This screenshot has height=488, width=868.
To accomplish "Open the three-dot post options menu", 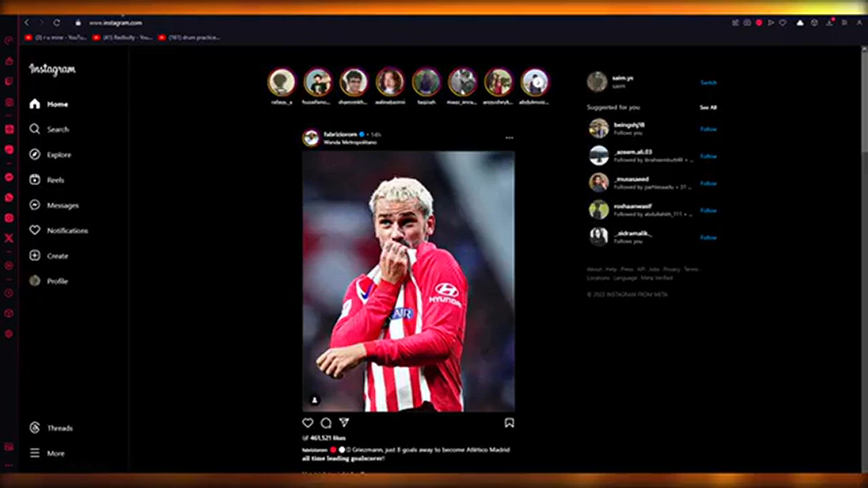I will point(509,137).
